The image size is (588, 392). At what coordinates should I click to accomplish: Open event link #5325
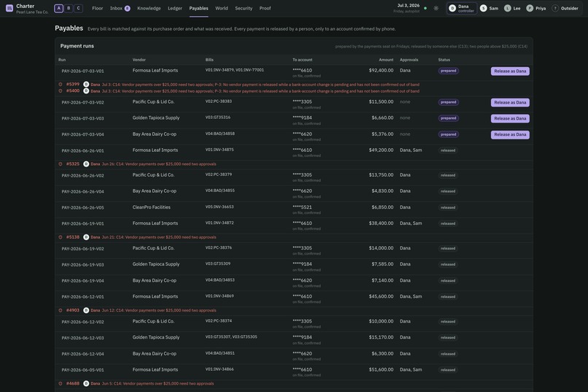coord(73,164)
